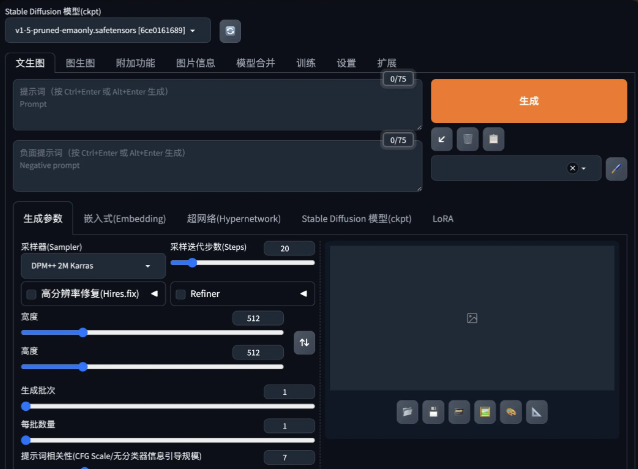Switch to the 图生图 tab
638x469 pixels.
[80, 63]
